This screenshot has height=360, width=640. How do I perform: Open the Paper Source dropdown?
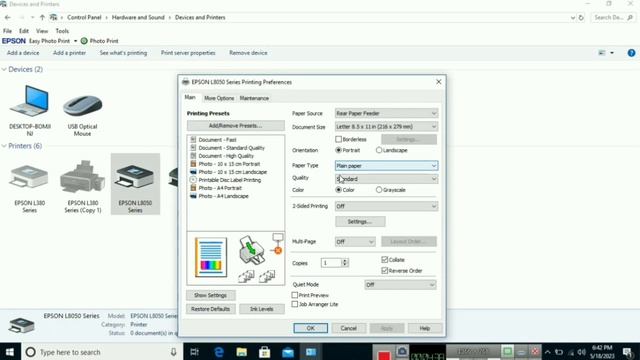pos(386,113)
